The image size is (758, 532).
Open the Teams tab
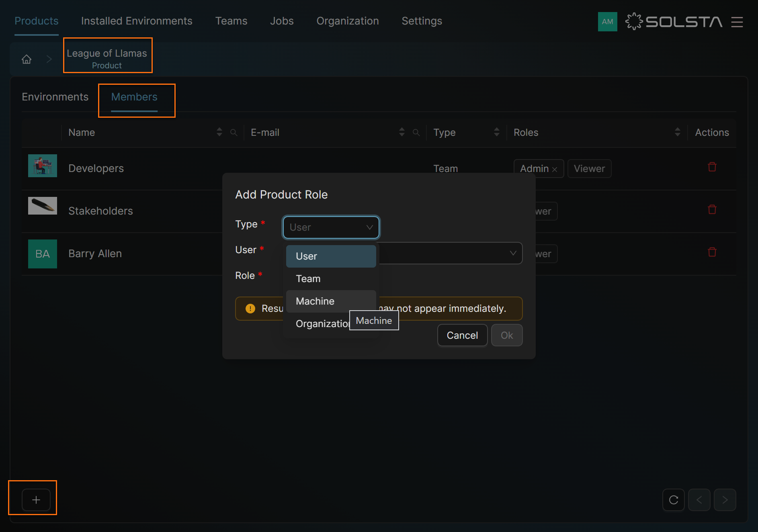coord(231,21)
